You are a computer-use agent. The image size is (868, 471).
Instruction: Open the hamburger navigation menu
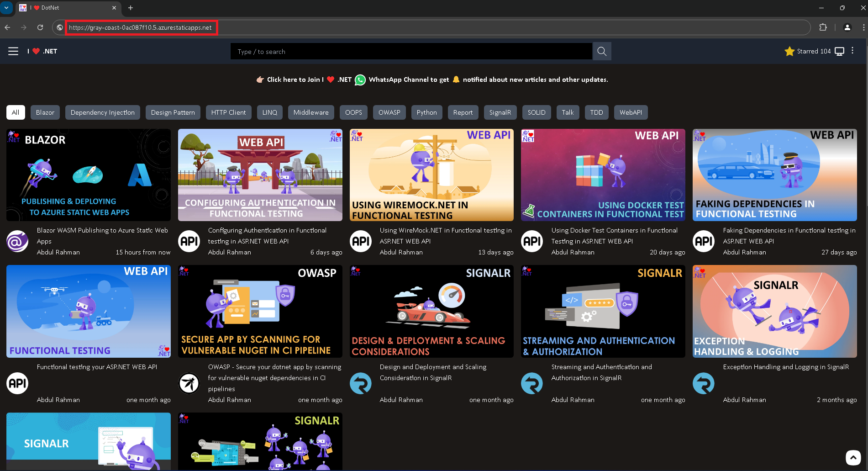click(13, 51)
